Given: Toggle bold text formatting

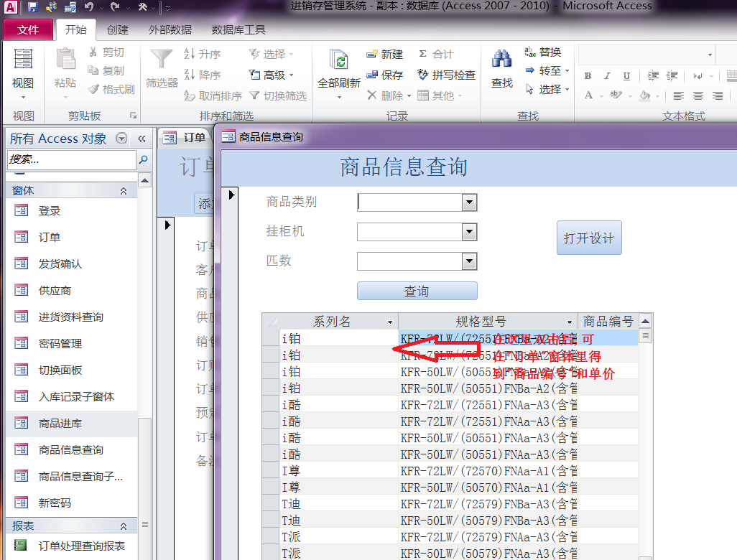Looking at the screenshot, I should tap(588, 76).
